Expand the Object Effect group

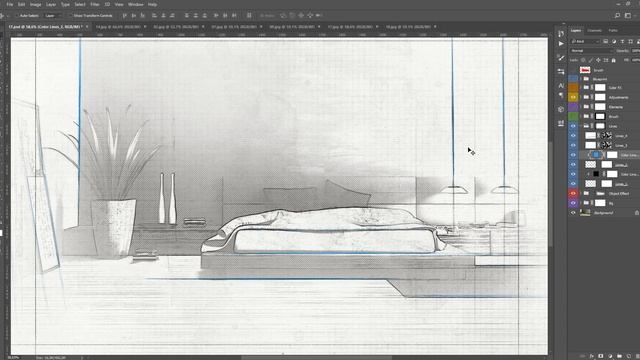click(x=581, y=193)
